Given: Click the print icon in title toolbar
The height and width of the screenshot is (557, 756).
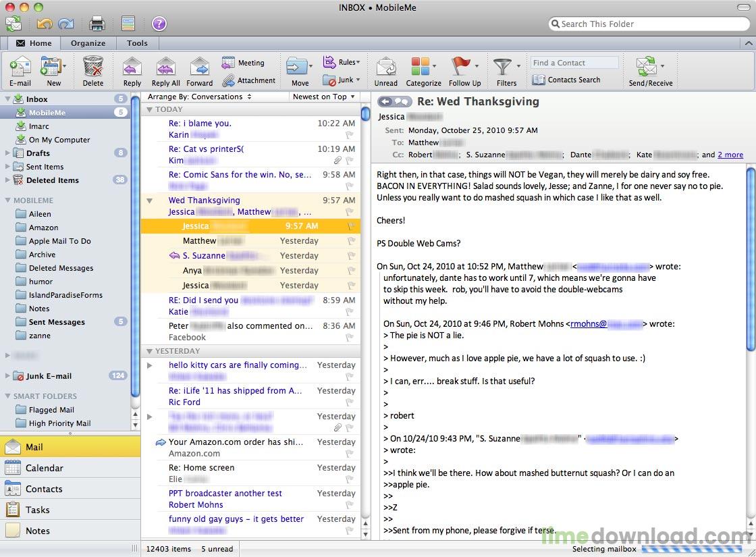Looking at the screenshot, I should (x=97, y=23).
